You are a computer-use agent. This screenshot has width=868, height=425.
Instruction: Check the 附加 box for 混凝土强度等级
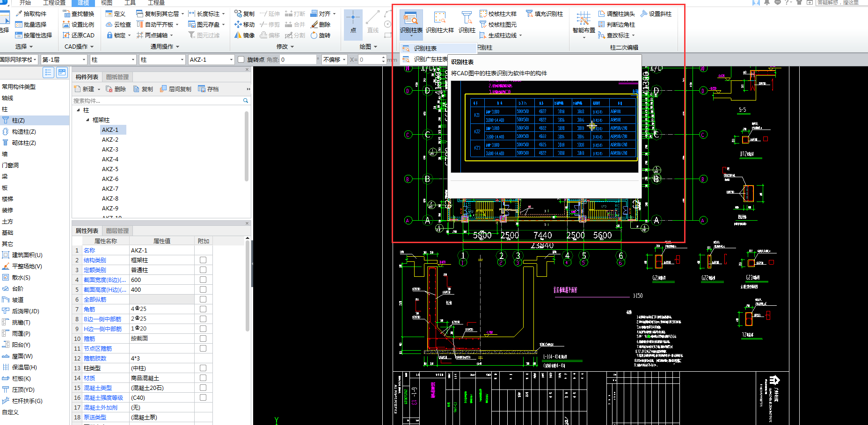click(x=203, y=397)
